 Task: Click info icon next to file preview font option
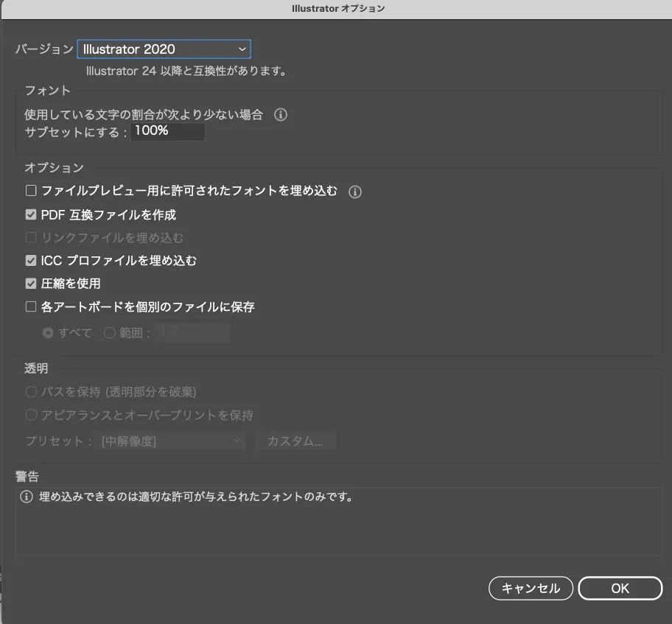pos(355,192)
